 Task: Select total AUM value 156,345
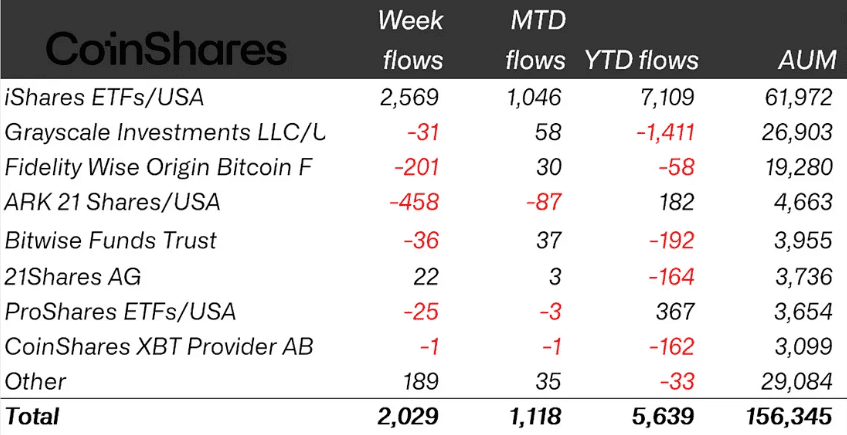[x=789, y=417]
